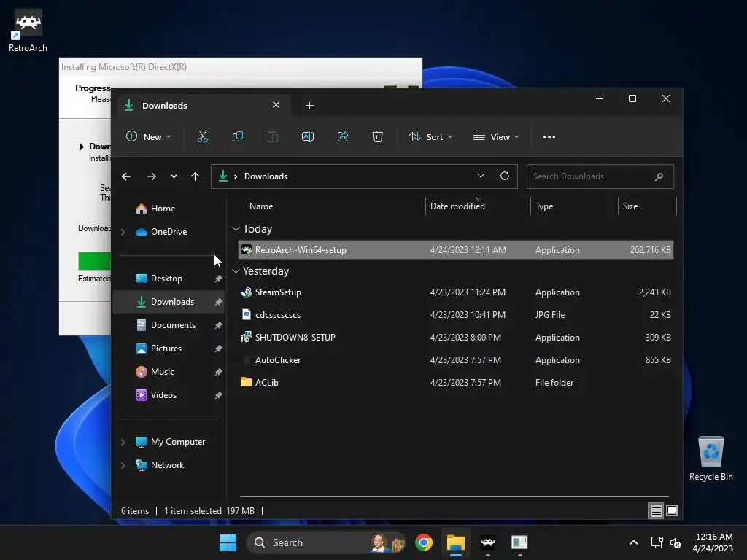Click the horizontal scrollbar in file list
747x560 pixels.
(454, 496)
